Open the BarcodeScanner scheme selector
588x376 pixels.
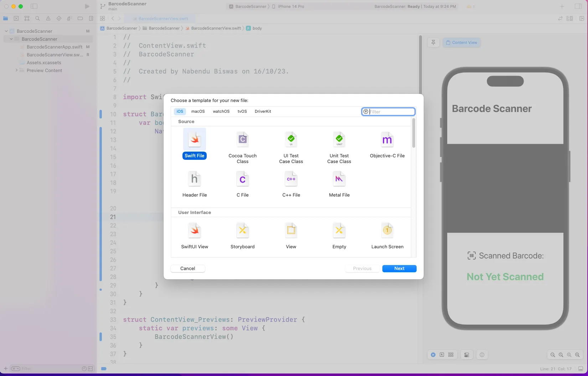[x=248, y=6]
